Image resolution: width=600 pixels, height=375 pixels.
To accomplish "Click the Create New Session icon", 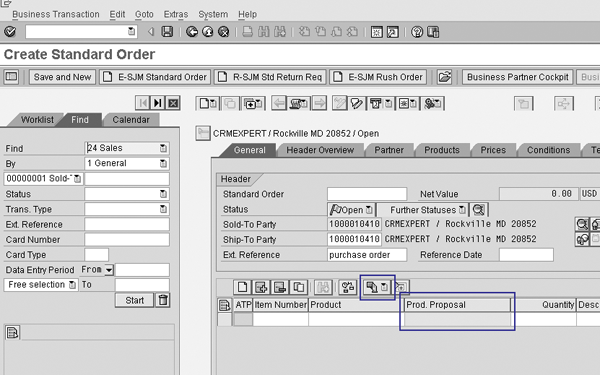I will [377, 32].
